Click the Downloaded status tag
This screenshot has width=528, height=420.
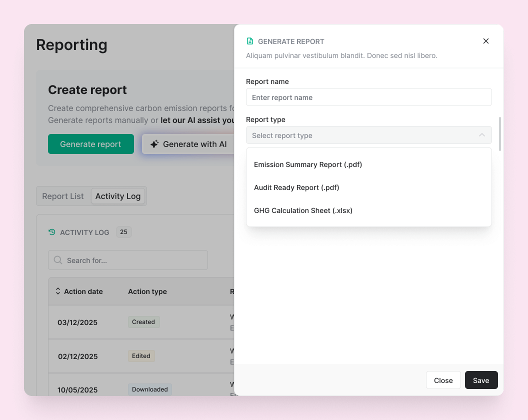[150, 389]
